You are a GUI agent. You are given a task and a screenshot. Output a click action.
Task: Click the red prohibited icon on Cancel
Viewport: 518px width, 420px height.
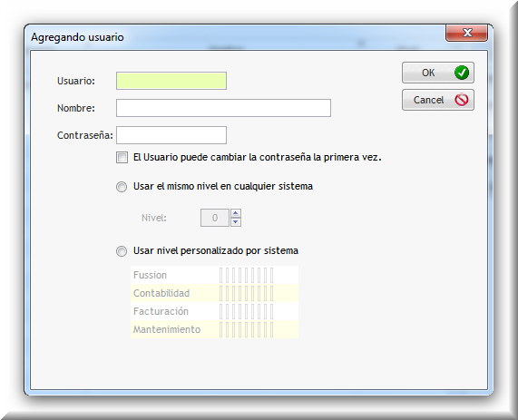point(462,100)
